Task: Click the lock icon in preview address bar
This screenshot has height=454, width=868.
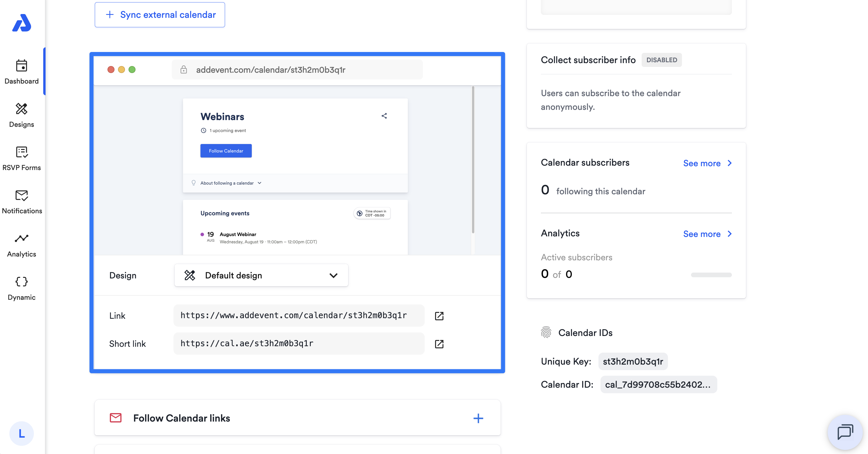Action: click(184, 70)
